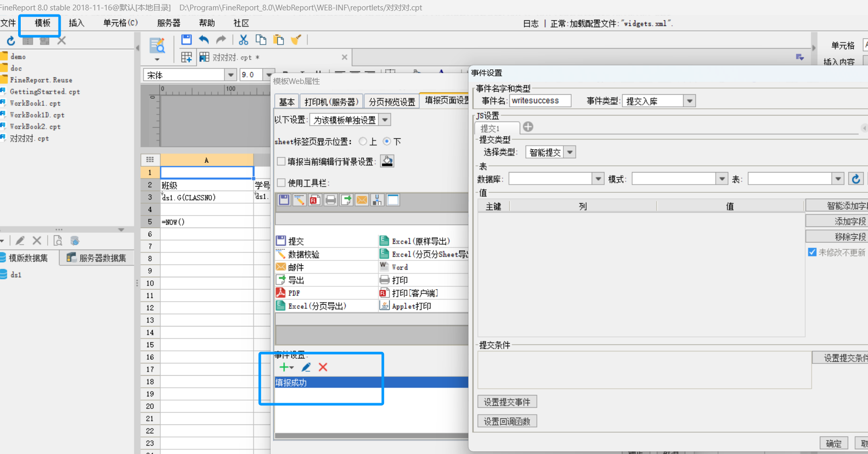
Task: Redo the last undone action
Action: pyautogui.click(x=221, y=39)
